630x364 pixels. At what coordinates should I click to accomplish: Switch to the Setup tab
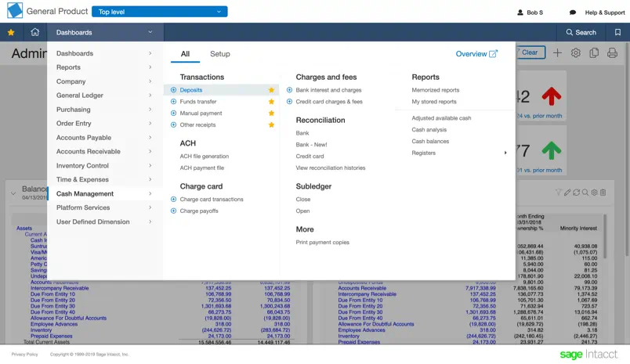point(219,54)
